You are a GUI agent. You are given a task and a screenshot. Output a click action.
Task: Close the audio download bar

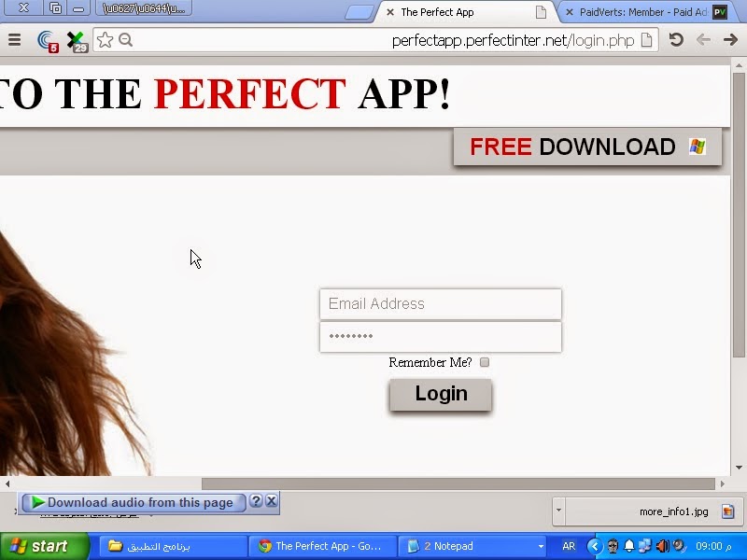[x=272, y=501]
